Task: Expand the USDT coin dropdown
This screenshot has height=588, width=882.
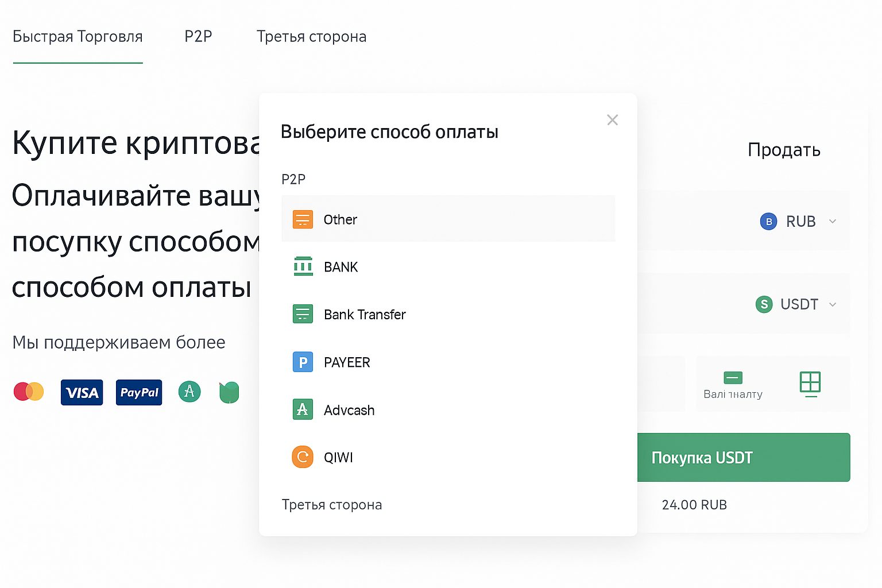Action: [x=796, y=304]
